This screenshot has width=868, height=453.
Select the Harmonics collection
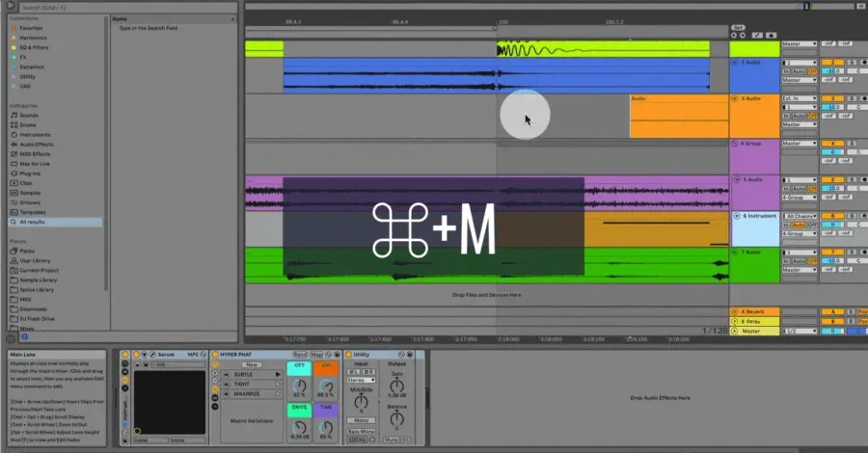click(x=33, y=38)
